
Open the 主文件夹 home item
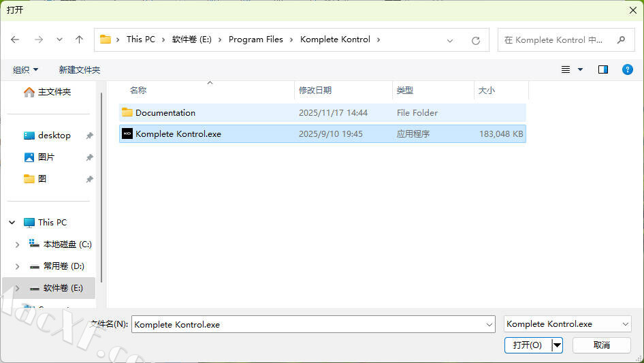[x=54, y=92]
